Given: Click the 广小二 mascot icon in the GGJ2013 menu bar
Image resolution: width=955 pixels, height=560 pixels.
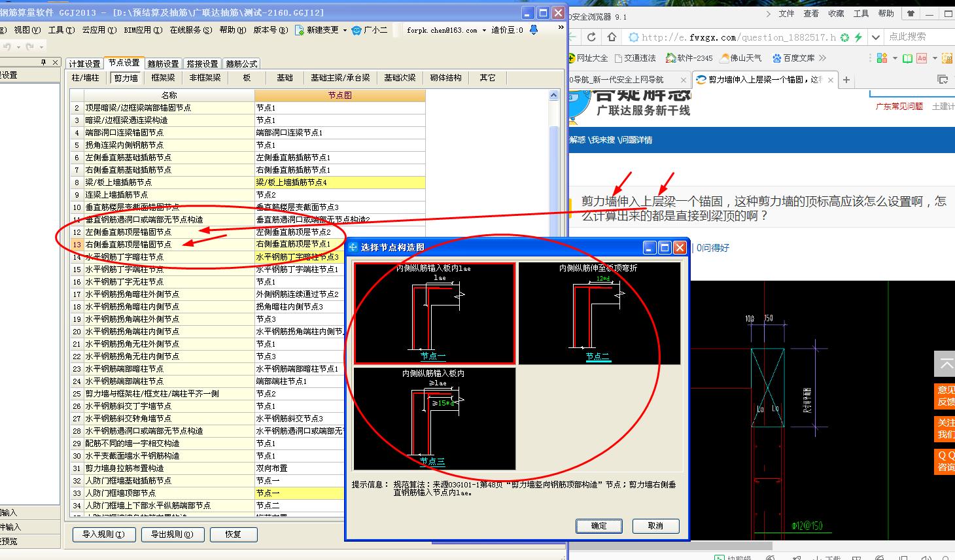Looking at the screenshot, I should 356,30.
